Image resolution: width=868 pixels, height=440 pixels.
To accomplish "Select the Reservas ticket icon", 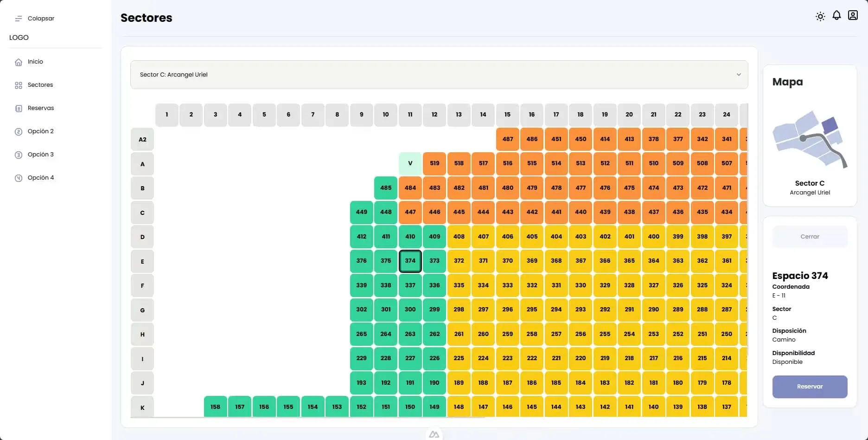I will [18, 108].
